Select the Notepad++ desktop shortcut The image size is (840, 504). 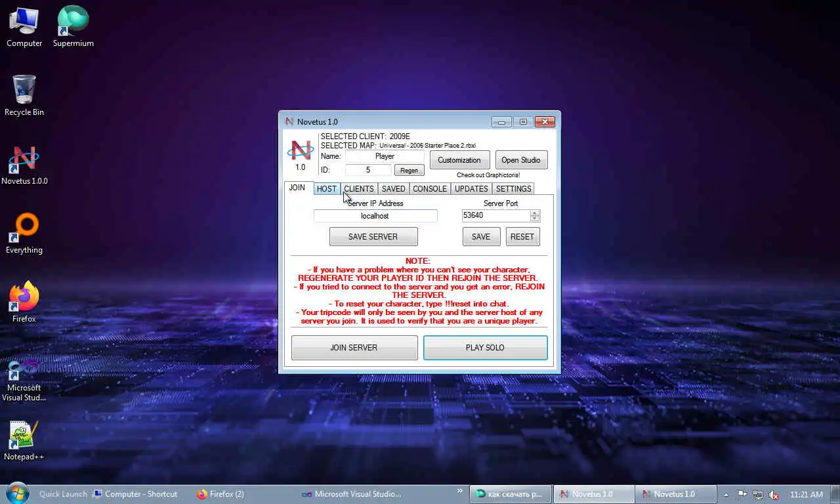pos(24,440)
